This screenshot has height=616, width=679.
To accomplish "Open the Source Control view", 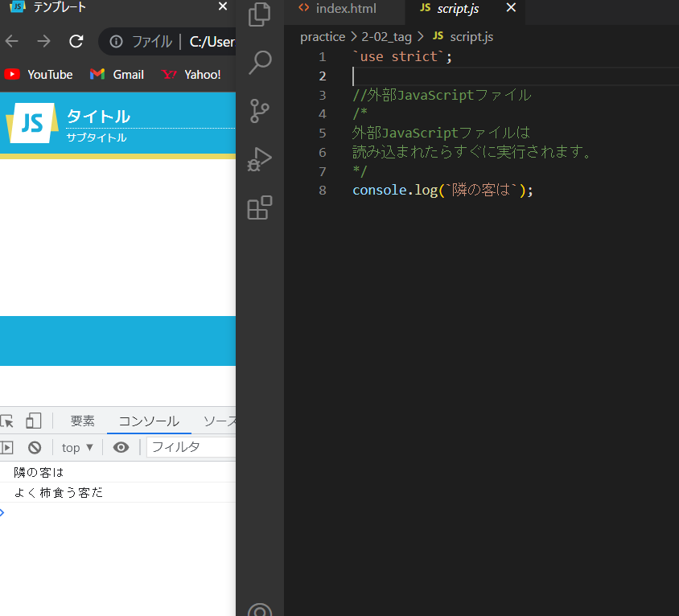I will click(x=259, y=111).
